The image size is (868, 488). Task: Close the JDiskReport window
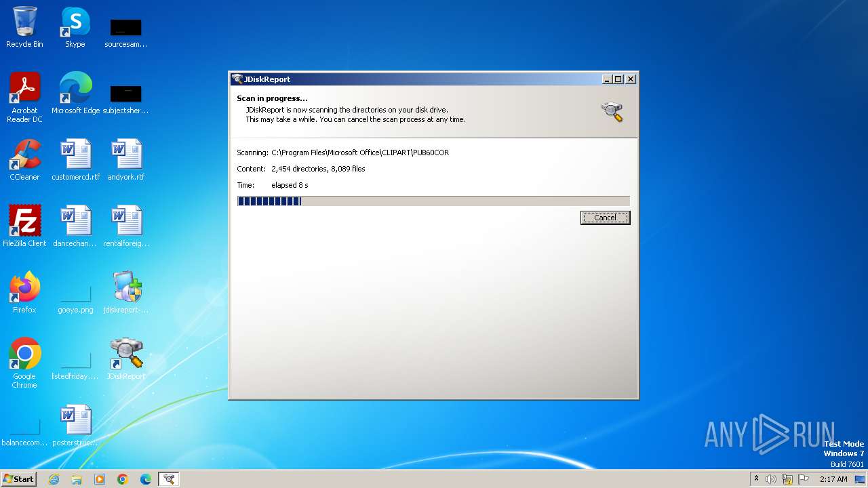click(x=631, y=79)
